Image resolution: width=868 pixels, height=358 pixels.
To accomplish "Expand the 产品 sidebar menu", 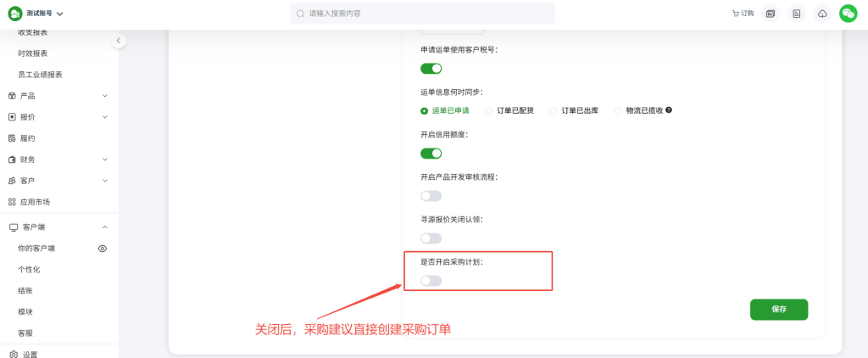I will click(x=56, y=96).
